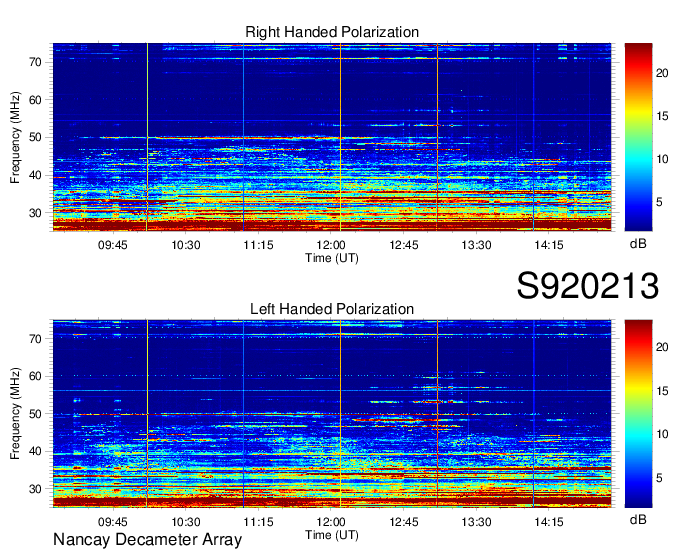Click the 50 MHz tick label on the right-handed plot
The image size is (680, 552).
(x=36, y=138)
